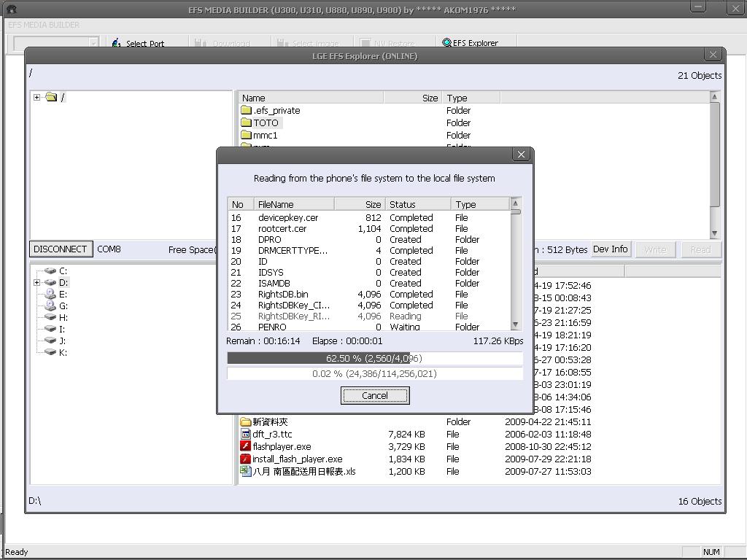Click the root folder icon in phone tree
Viewport: 747px width, 560px height.
click(x=51, y=97)
